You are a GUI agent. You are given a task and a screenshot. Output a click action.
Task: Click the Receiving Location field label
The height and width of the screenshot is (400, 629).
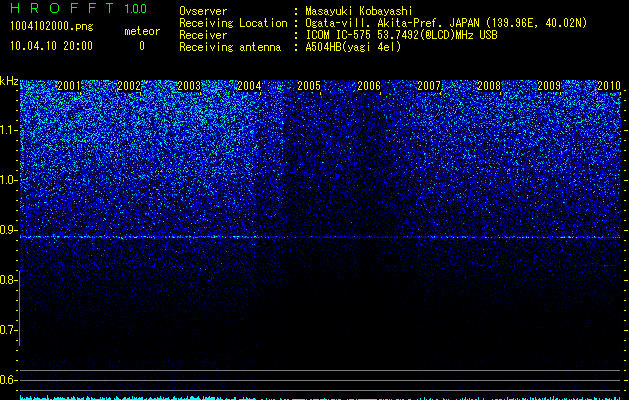coord(233,23)
